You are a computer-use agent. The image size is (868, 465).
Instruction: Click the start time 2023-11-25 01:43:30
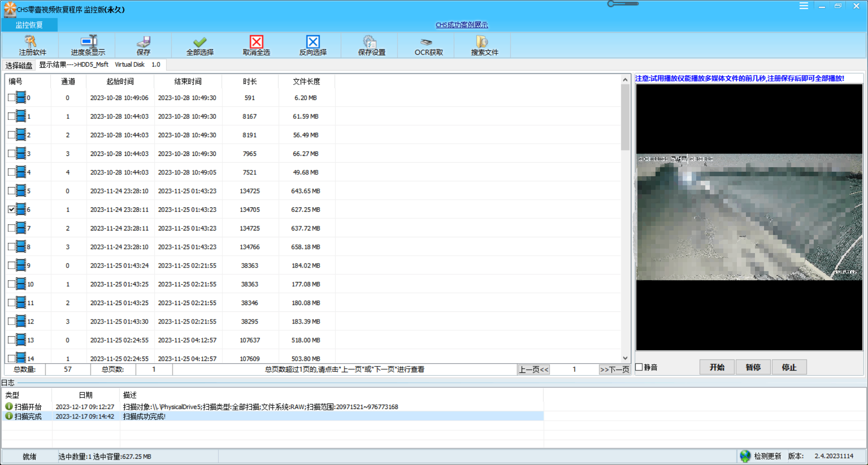click(119, 321)
